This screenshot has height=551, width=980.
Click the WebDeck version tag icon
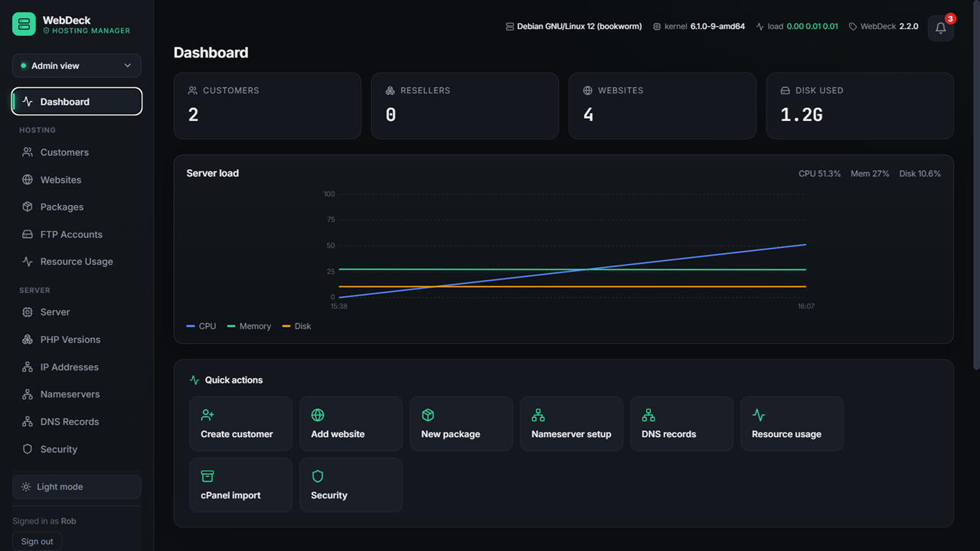[853, 27]
